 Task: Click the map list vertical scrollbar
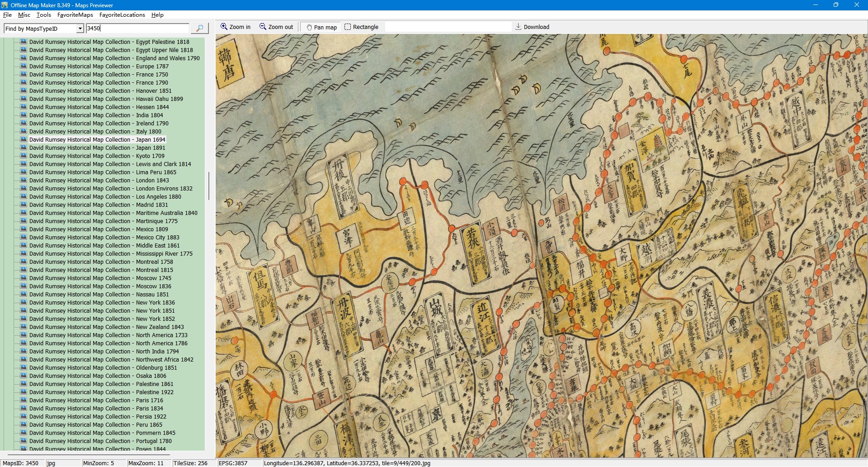pos(208,186)
